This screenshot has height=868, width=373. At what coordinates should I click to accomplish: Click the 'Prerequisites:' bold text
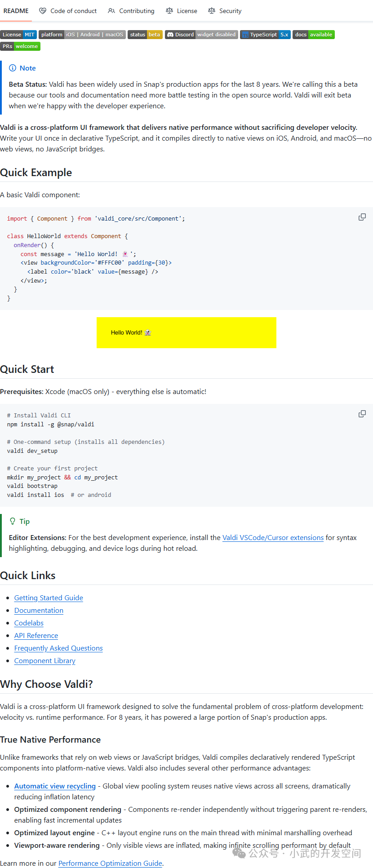22,391
